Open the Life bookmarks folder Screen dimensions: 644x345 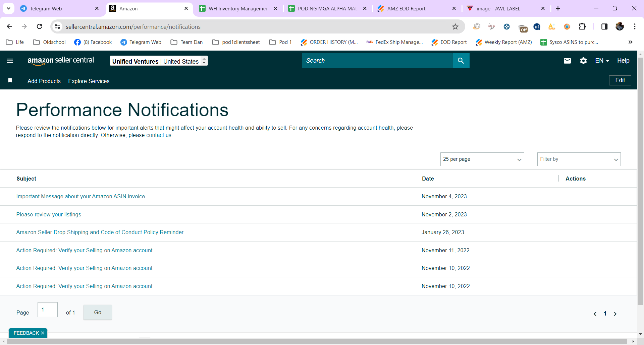coord(15,42)
